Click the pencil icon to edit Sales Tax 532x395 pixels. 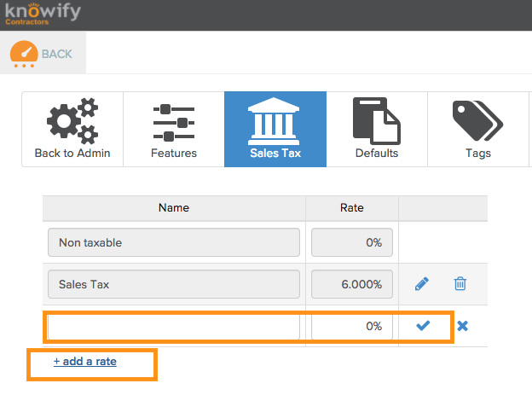tap(422, 284)
